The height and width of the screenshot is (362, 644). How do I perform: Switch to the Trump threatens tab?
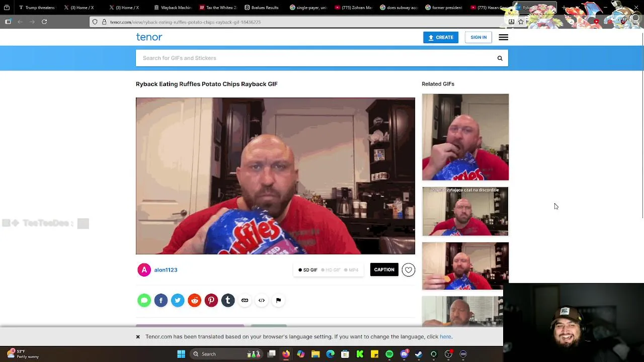click(x=37, y=8)
